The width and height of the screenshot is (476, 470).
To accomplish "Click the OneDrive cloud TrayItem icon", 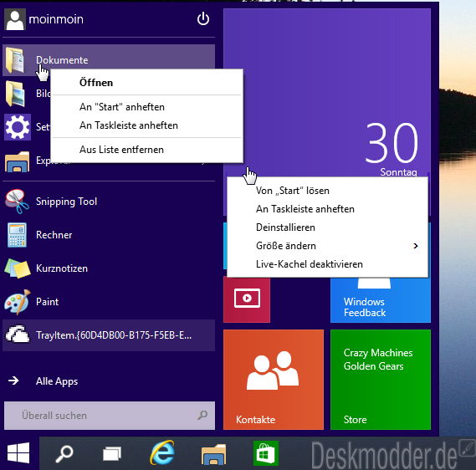I will click(18, 335).
